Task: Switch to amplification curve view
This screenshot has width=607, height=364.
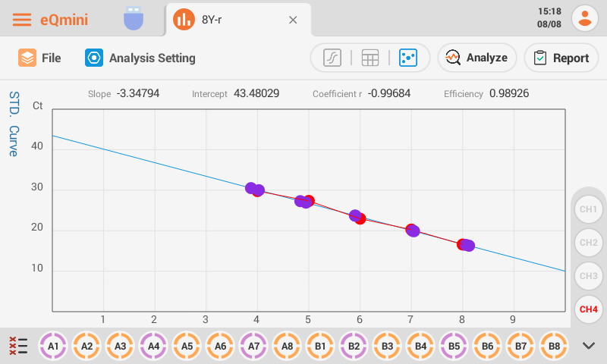Action: coord(332,58)
